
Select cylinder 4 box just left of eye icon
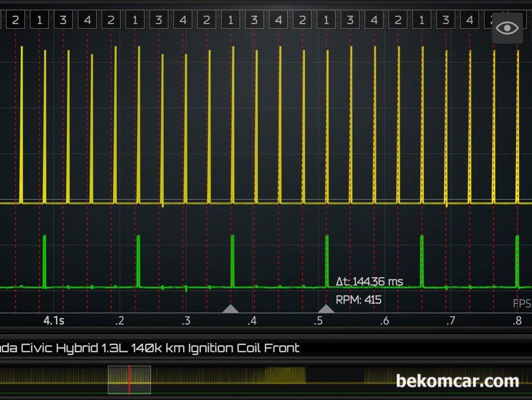(x=470, y=20)
